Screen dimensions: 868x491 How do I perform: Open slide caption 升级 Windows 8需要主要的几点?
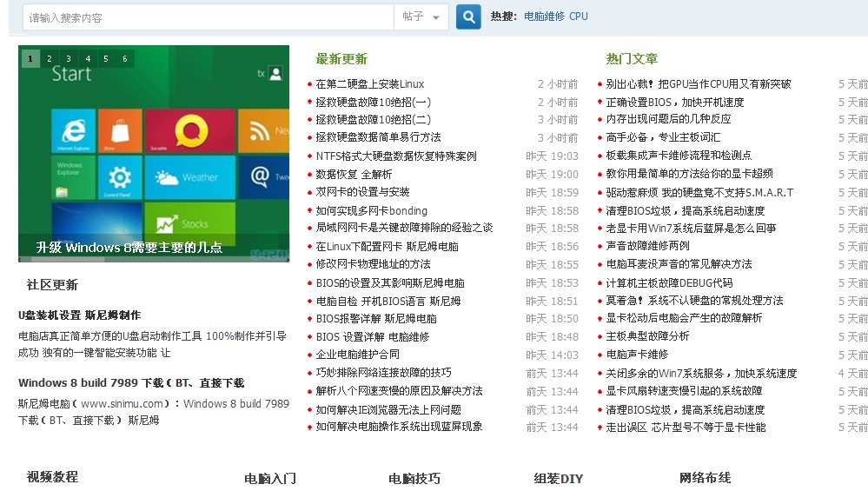tap(129, 248)
